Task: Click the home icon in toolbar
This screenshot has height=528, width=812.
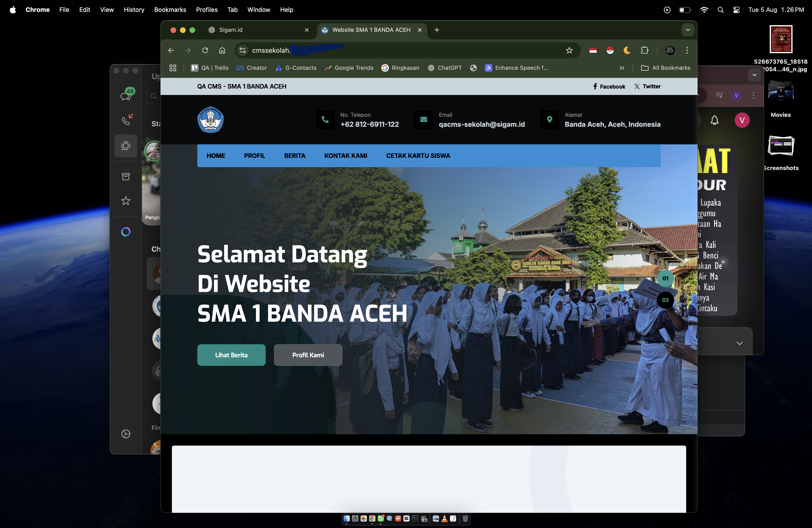Action: 222,51
